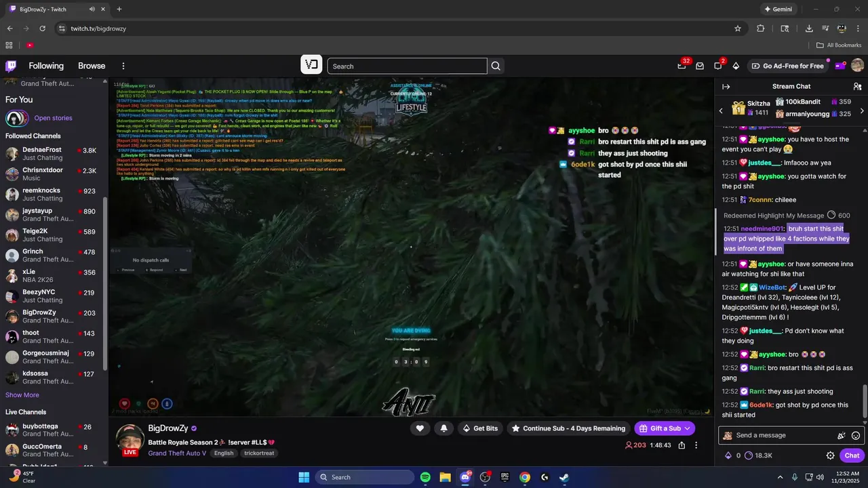Click Go Ad-Free for Free button
Screen dimensions: 868x488
(x=787, y=66)
